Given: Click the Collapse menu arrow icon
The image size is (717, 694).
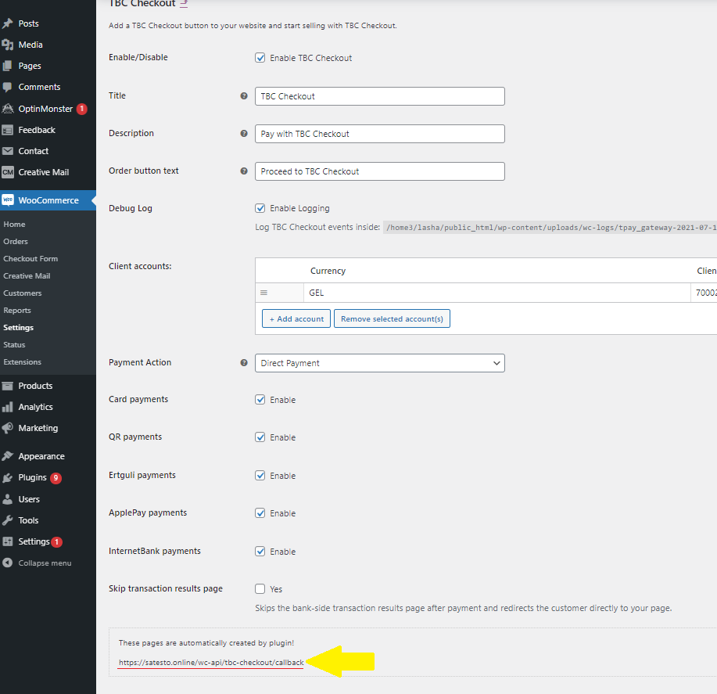Looking at the screenshot, I should click(x=7, y=563).
